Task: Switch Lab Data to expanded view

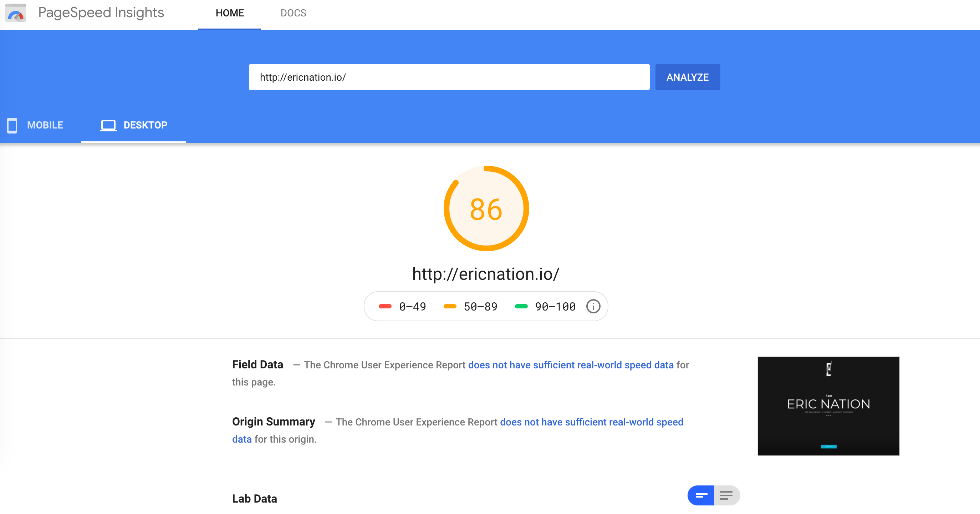Action: coord(726,495)
